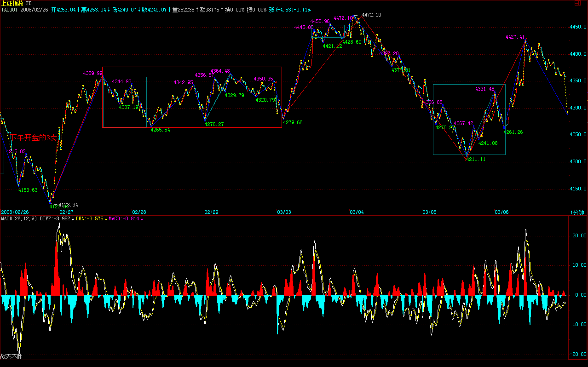Click the 战无不胜 watermark text

(11, 356)
